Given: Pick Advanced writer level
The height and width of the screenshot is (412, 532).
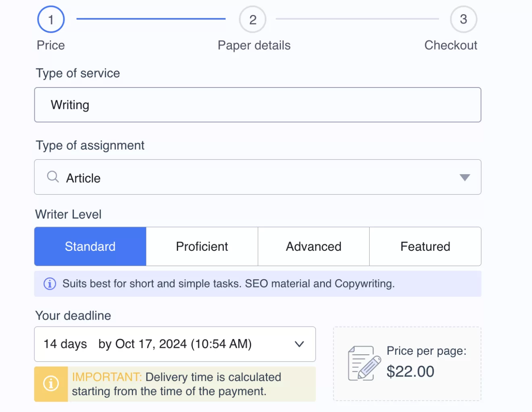Looking at the screenshot, I should (314, 246).
